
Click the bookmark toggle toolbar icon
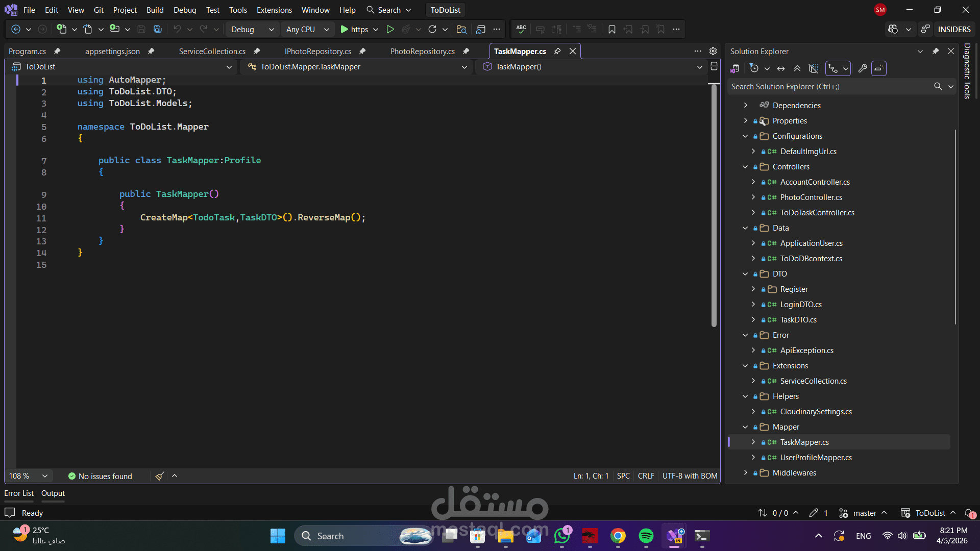pos(611,30)
